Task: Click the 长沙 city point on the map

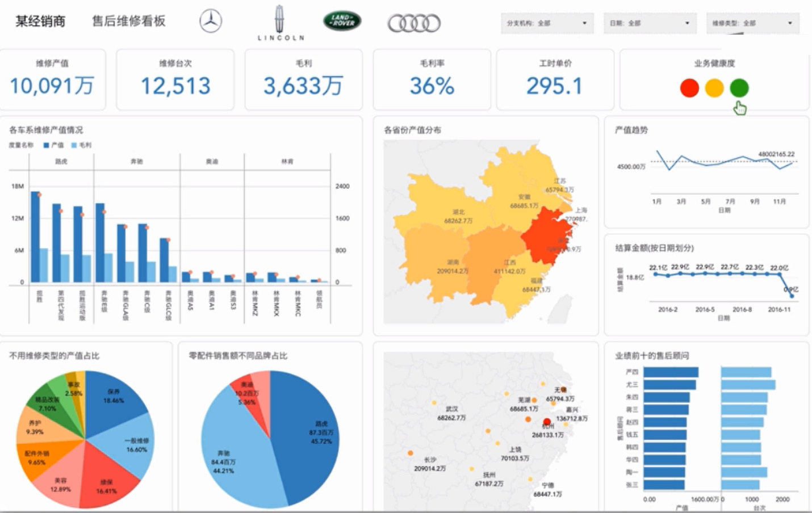Action: [410, 453]
